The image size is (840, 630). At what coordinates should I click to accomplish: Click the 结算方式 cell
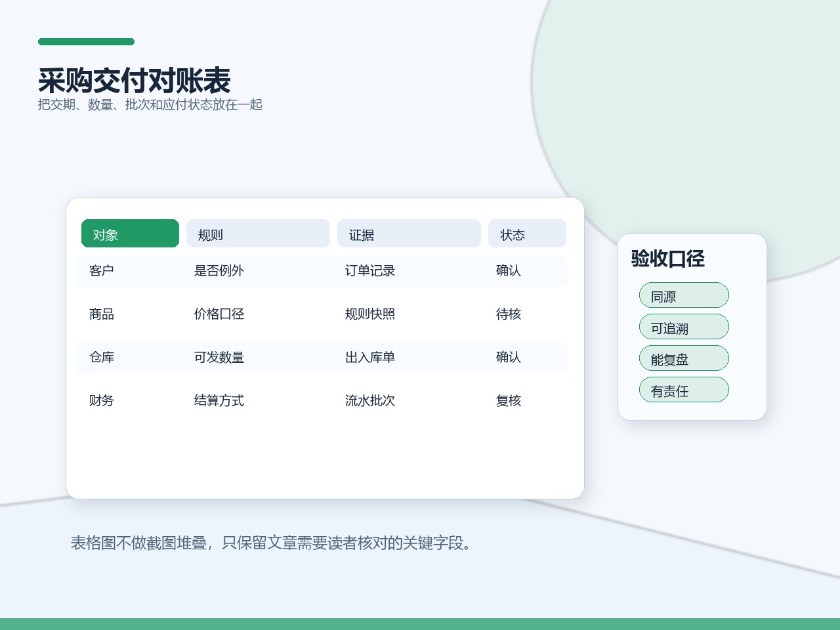pos(219,401)
